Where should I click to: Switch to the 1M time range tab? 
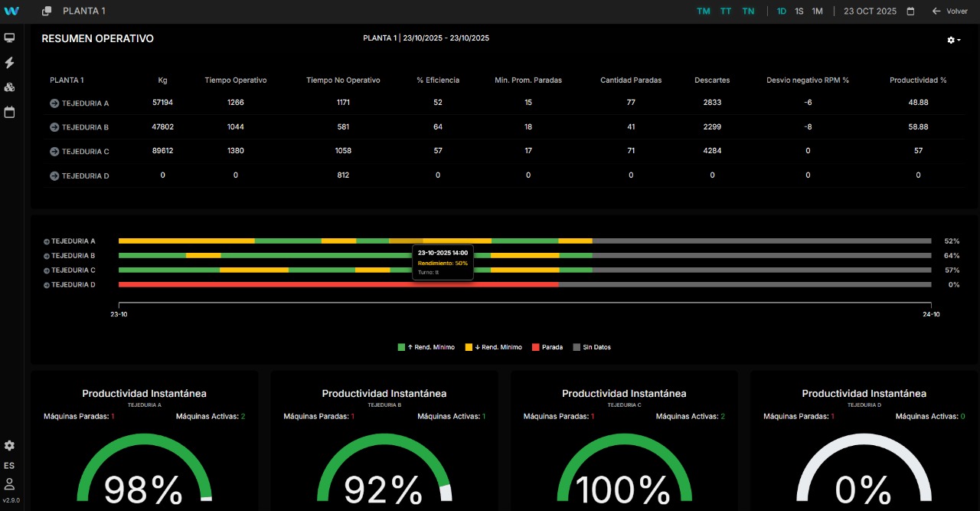coord(816,11)
